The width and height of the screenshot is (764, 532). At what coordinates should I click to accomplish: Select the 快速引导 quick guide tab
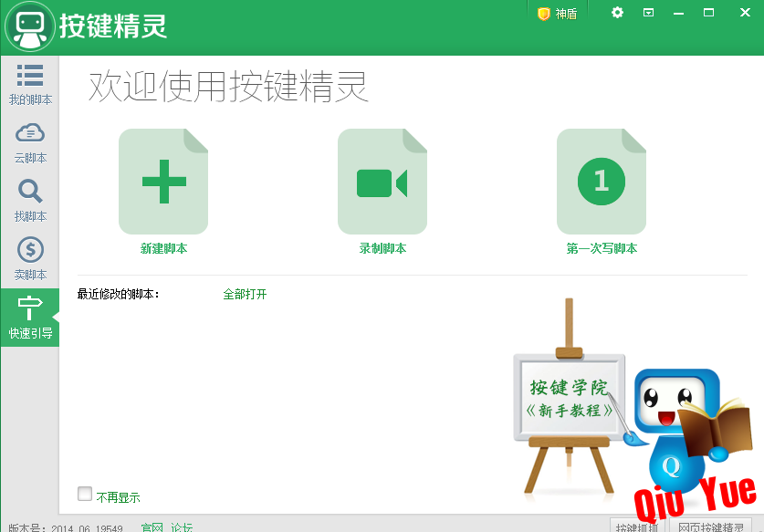point(30,318)
